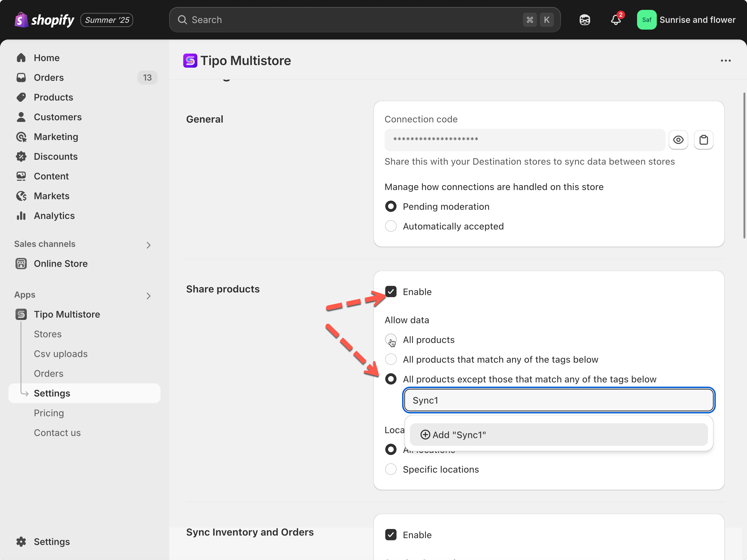
Task: Go to Analytics in sidebar
Action: click(54, 215)
